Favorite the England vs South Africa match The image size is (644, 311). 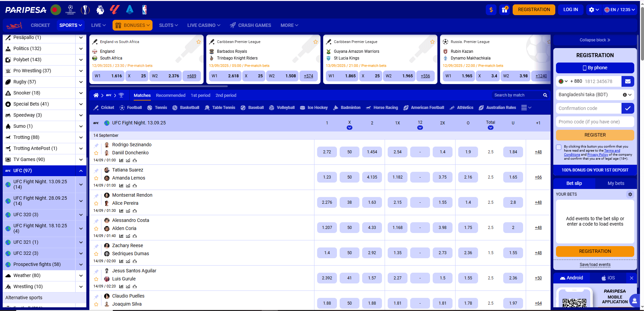199,42
